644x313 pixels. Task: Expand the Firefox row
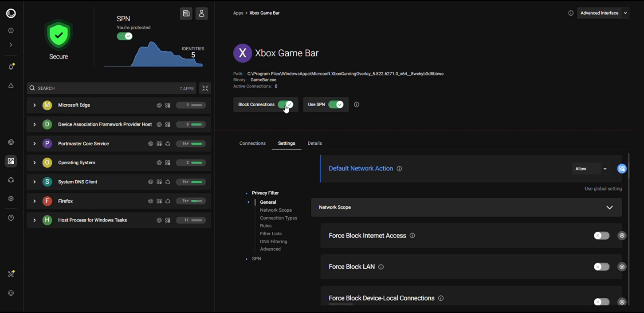tap(34, 201)
